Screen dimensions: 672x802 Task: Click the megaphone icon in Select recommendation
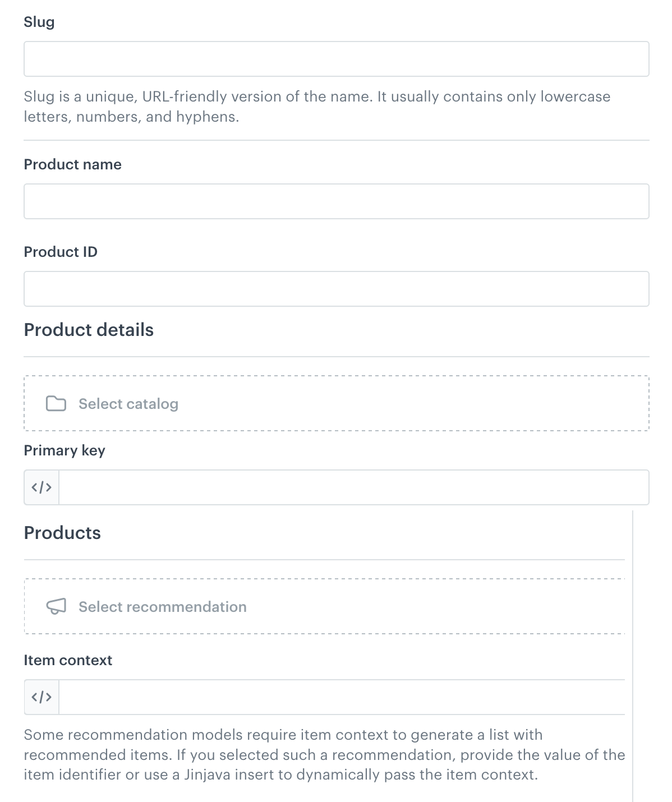(56, 606)
